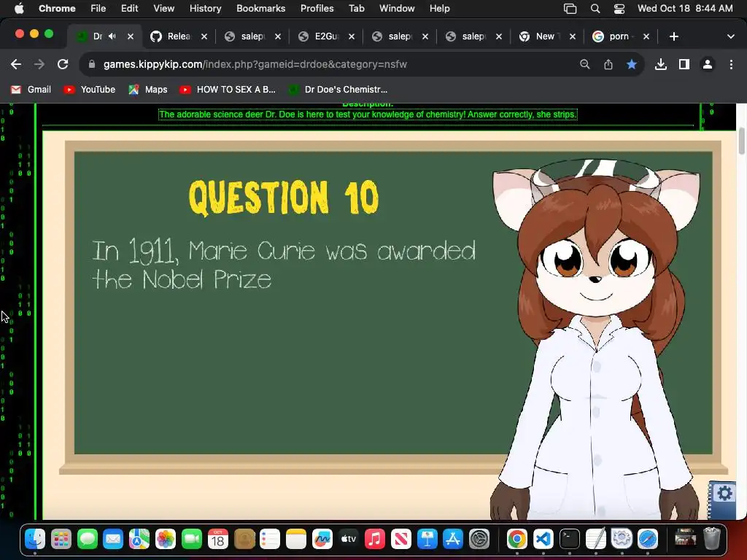Open FaceTime from the Dock

192,539
